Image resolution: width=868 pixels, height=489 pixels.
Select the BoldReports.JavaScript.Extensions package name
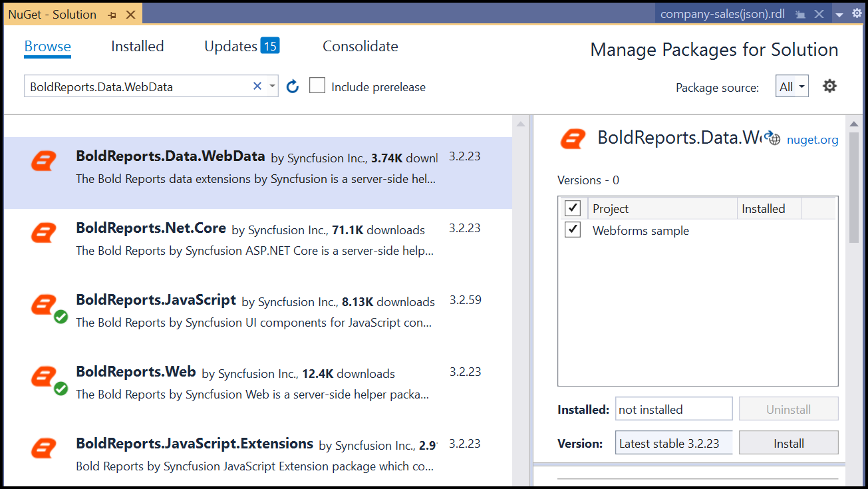click(x=195, y=444)
